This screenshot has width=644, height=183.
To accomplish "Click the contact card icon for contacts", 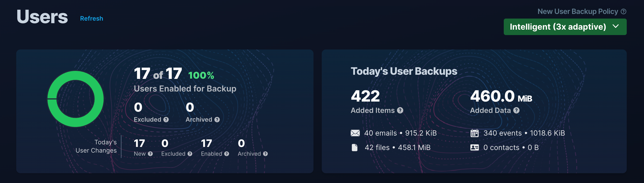I will click(475, 147).
